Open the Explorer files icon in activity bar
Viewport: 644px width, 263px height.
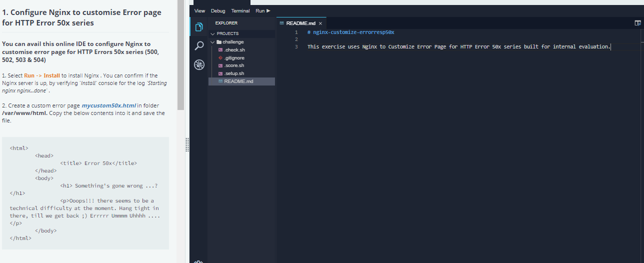[x=199, y=26]
